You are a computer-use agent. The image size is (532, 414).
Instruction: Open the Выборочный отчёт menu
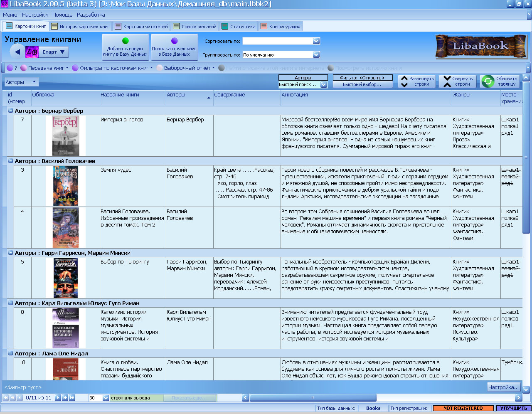click(186, 68)
